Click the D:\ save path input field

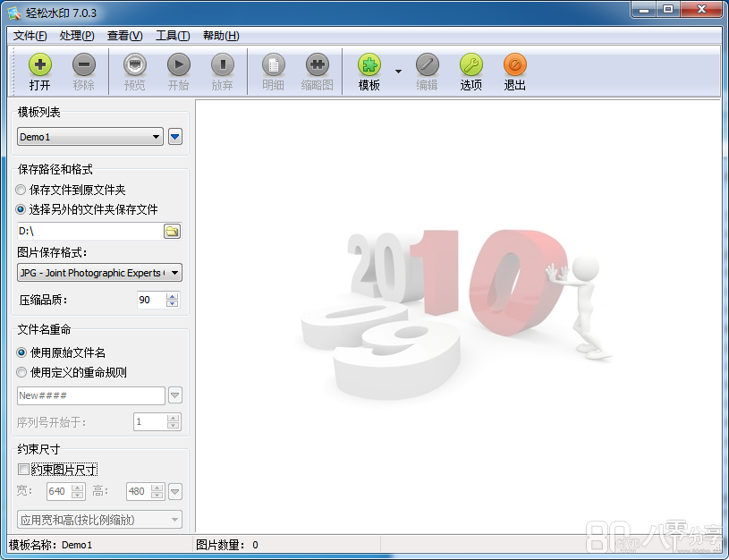[x=89, y=231]
